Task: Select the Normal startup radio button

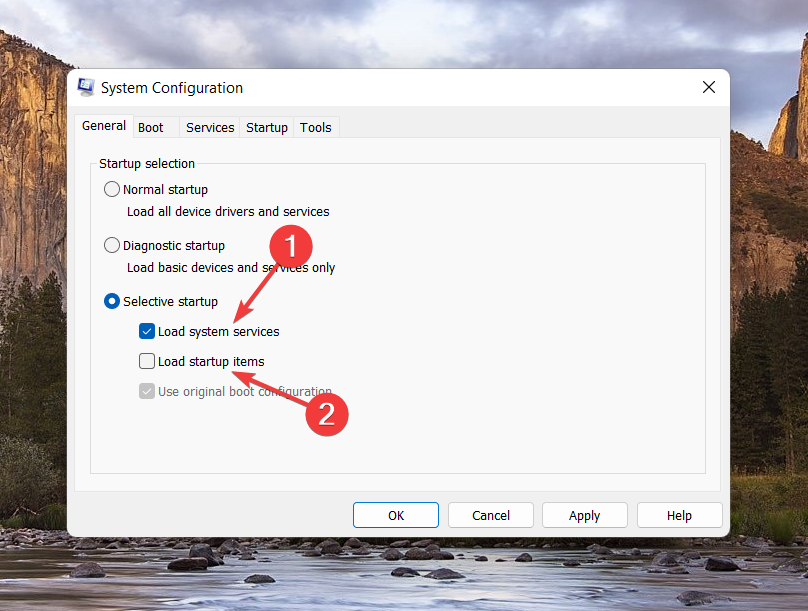Action: coord(112,189)
